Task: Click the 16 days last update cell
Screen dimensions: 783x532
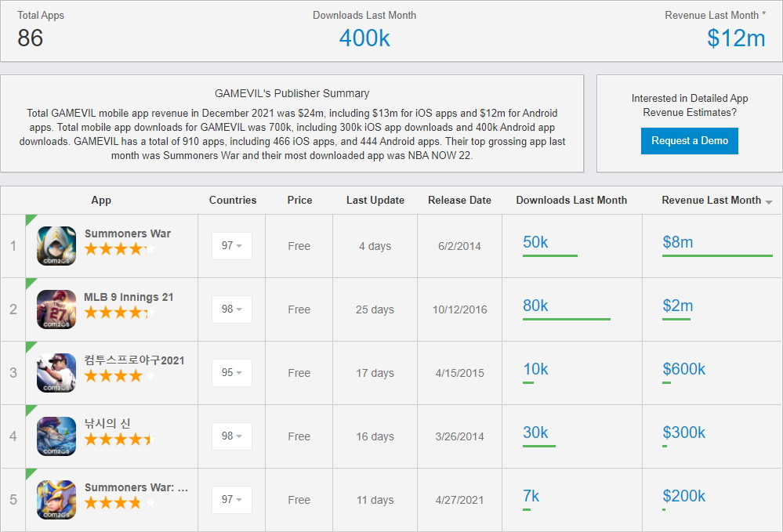Action: [375, 436]
